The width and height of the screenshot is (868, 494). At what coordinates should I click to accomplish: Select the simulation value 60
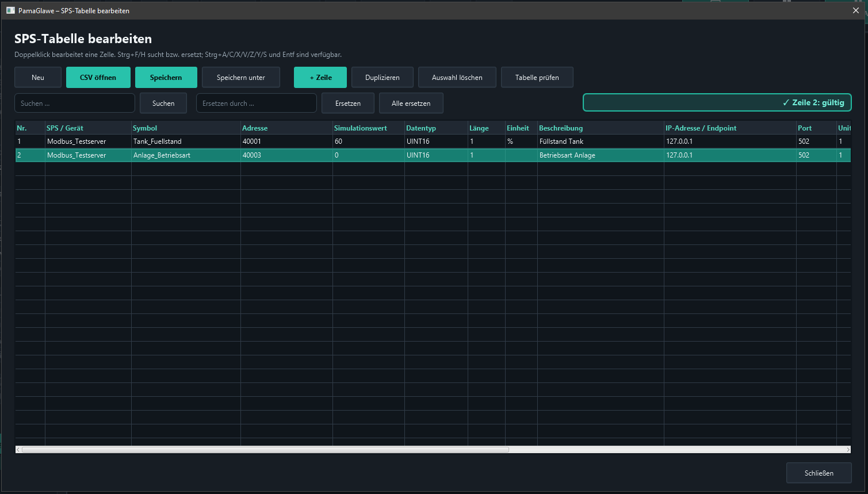pyautogui.click(x=369, y=141)
